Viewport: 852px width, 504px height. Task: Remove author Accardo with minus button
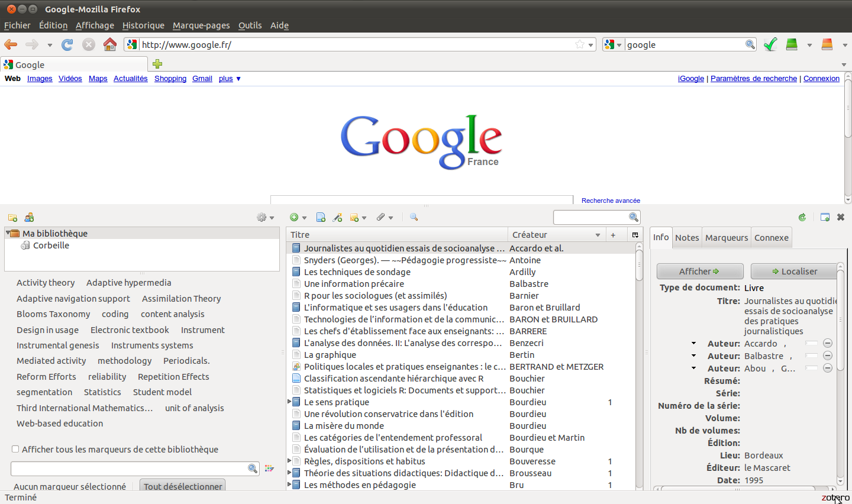coord(828,344)
